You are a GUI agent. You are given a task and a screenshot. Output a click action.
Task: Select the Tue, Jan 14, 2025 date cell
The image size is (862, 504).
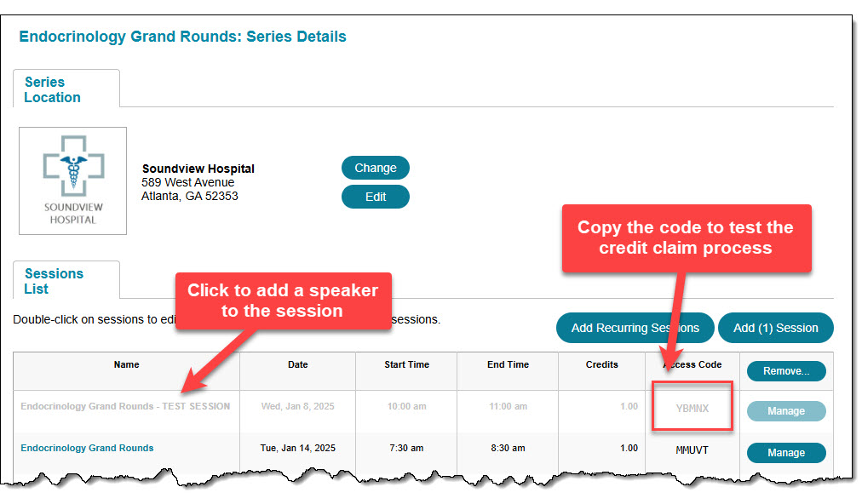click(298, 449)
